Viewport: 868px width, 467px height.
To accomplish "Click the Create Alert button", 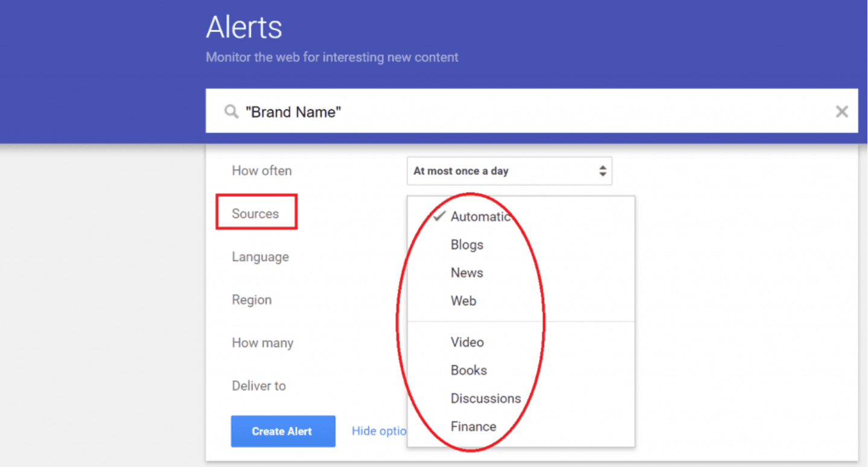I will click(x=283, y=431).
